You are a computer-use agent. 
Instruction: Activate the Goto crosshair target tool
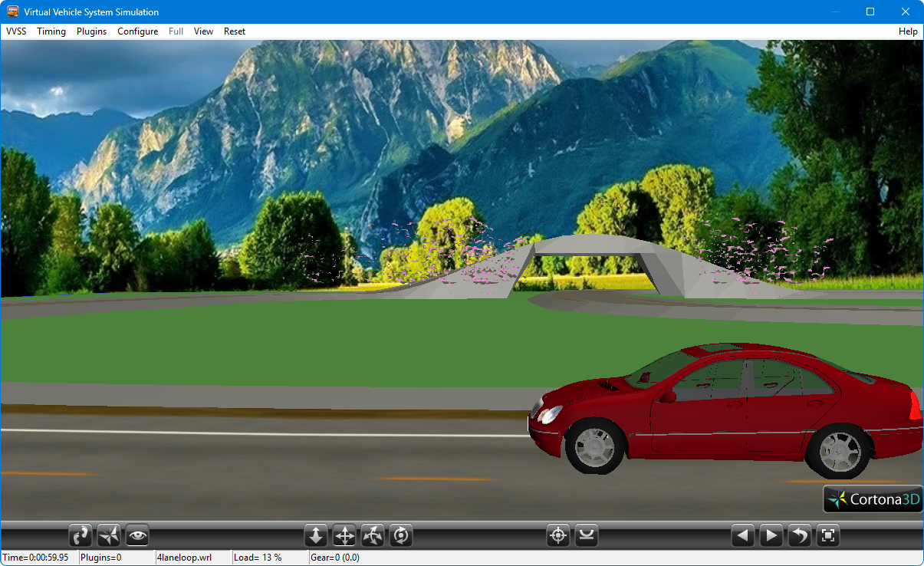pos(558,535)
